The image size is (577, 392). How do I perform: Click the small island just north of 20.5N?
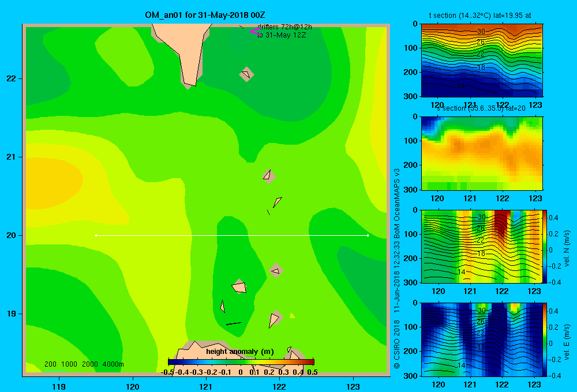[x=269, y=176]
